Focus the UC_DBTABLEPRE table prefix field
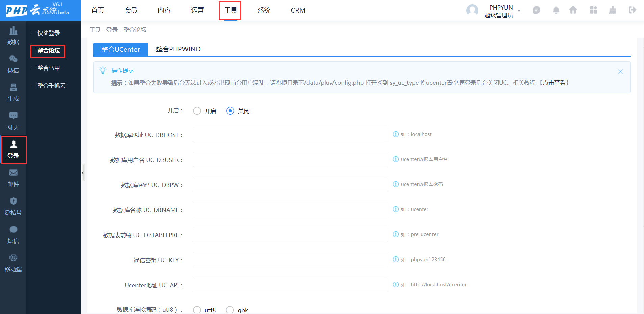The height and width of the screenshot is (314, 644). (x=290, y=235)
